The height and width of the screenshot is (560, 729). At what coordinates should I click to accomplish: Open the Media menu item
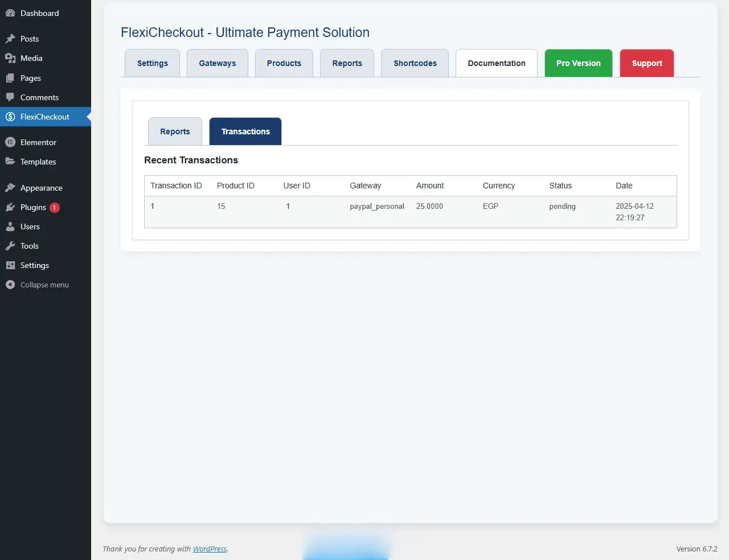tap(46, 58)
